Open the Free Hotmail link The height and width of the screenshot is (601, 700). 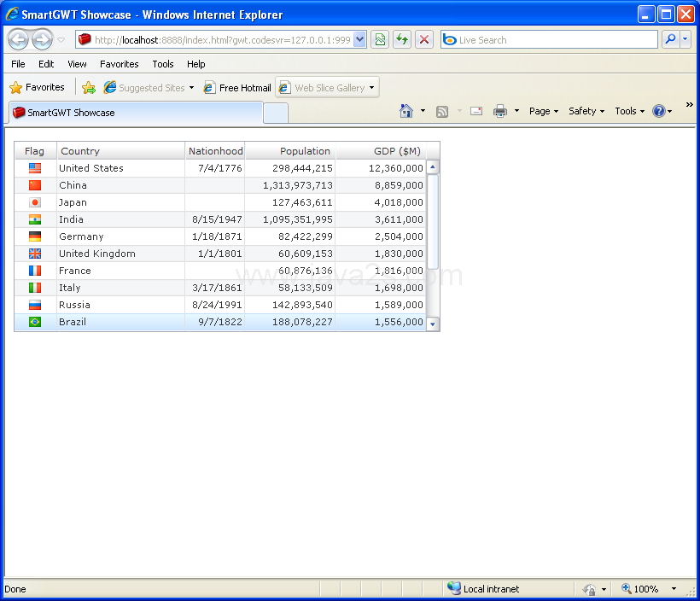tap(237, 88)
